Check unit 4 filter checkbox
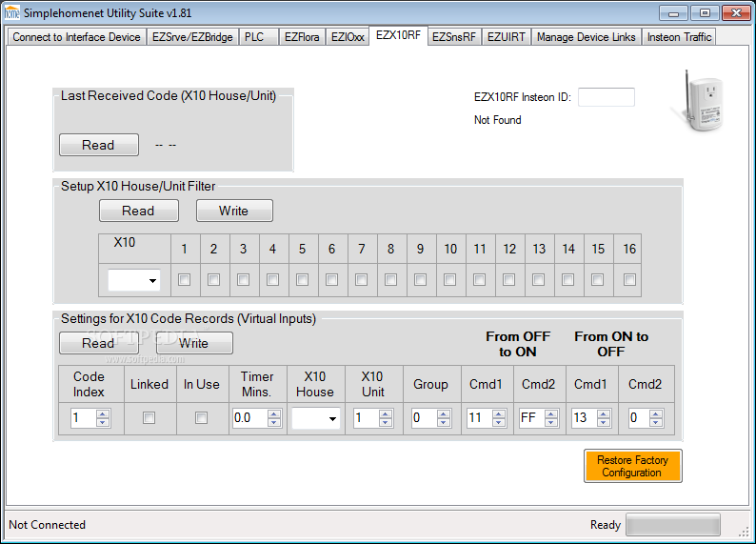The height and width of the screenshot is (544, 756). point(273,280)
